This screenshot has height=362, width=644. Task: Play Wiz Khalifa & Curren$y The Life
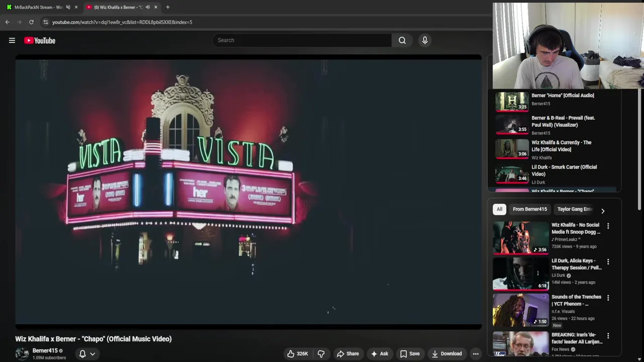coord(561,146)
